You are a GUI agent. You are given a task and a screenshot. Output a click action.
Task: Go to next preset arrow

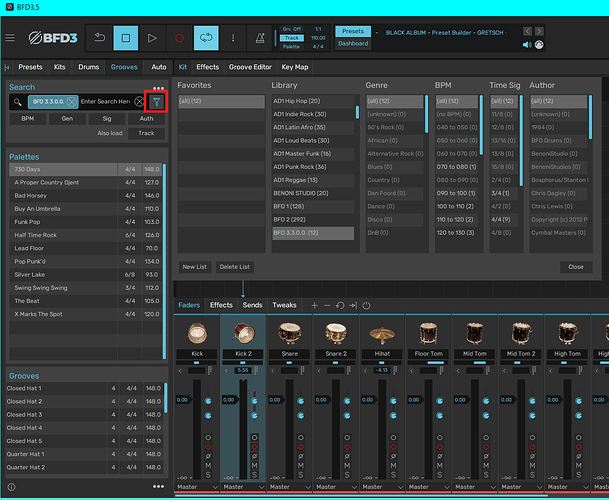(x=539, y=31)
